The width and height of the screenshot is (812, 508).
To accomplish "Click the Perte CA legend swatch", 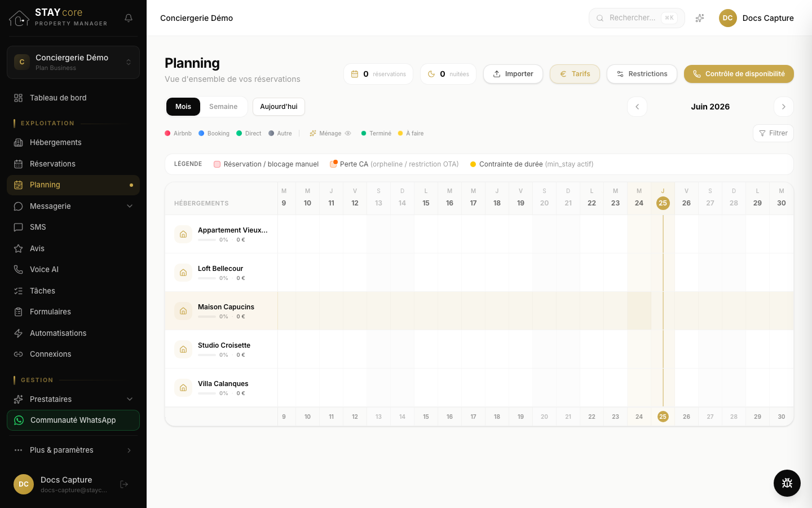I will [x=334, y=164].
